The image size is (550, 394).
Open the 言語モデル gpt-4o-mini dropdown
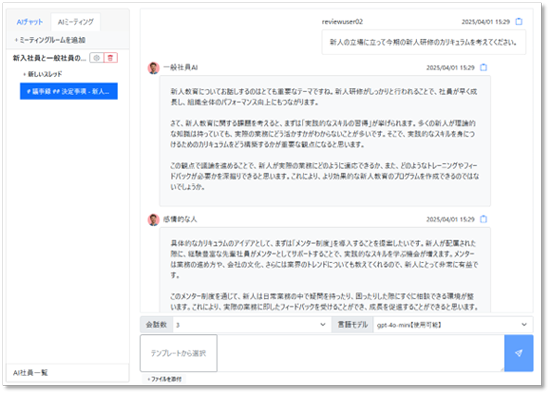point(452,325)
